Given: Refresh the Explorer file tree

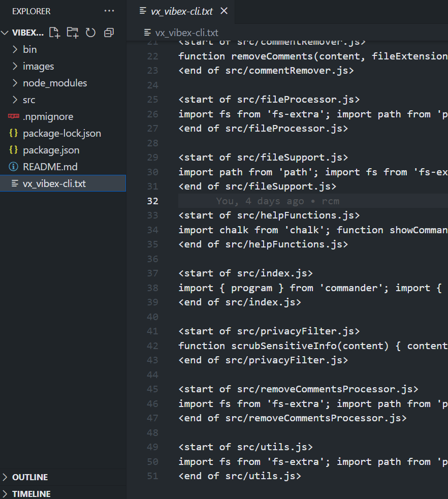Looking at the screenshot, I should (x=90, y=33).
